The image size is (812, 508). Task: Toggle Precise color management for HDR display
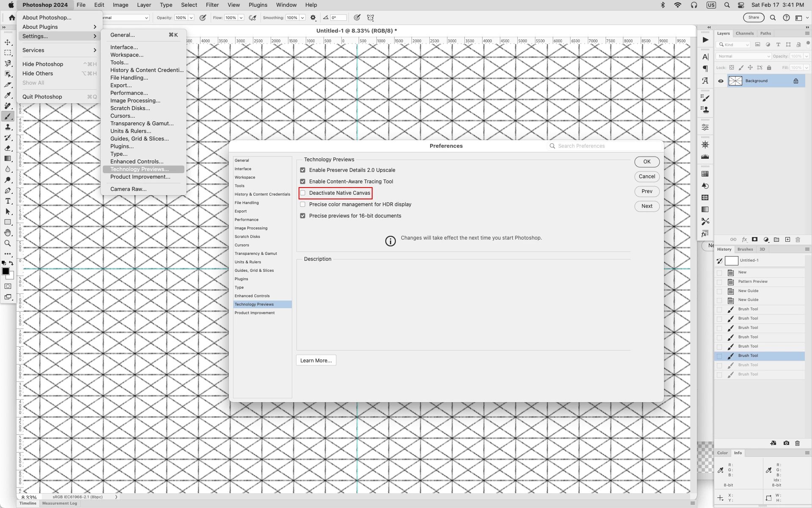(x=303, y=204)
